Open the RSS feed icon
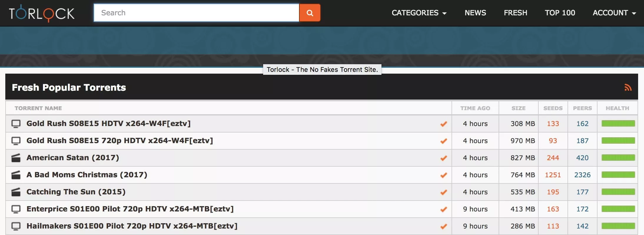The height and width of the screenshot is (235, 644). 628,87
